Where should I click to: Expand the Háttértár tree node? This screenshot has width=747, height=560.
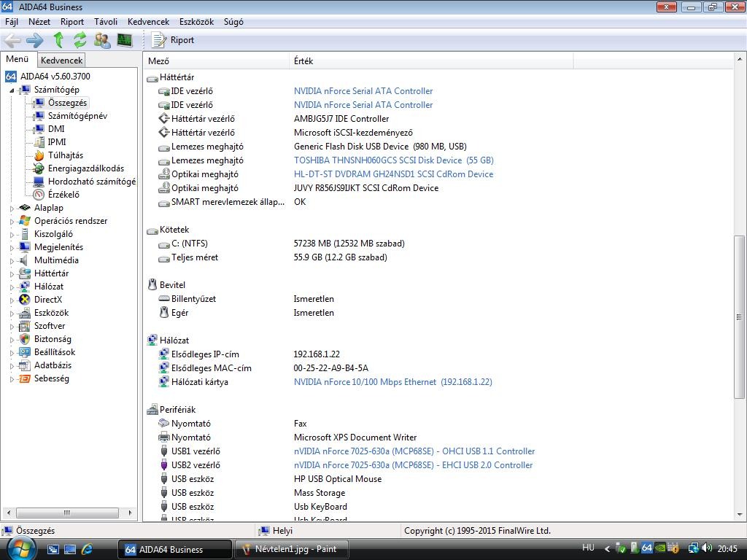pyautogui.click(x=12, y=274)
